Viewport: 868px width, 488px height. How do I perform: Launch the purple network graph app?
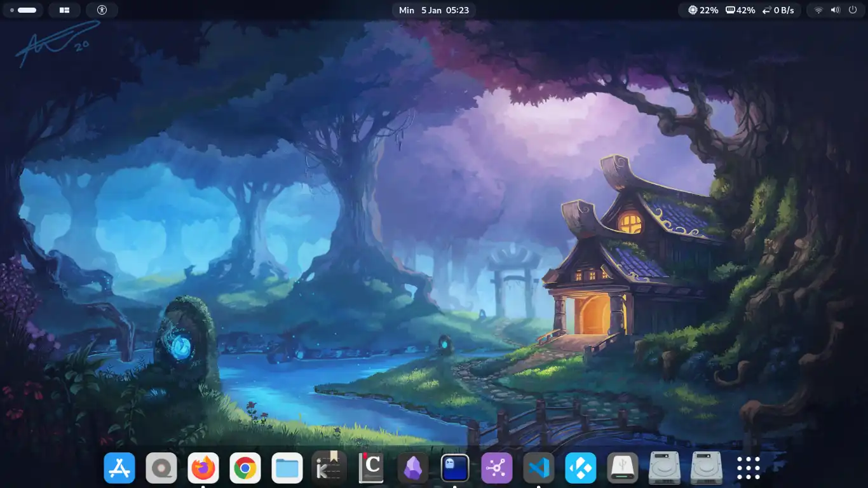[x=497, y=469]
